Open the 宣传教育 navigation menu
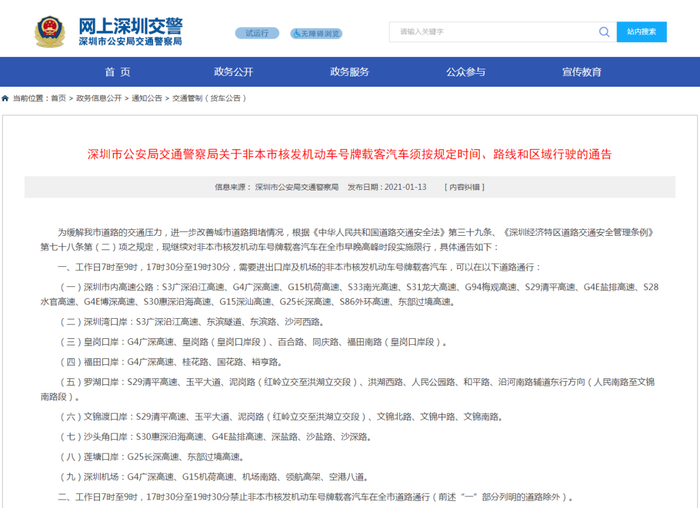The height and width of the screenshot is (508, 700). [x=582, y=72]
